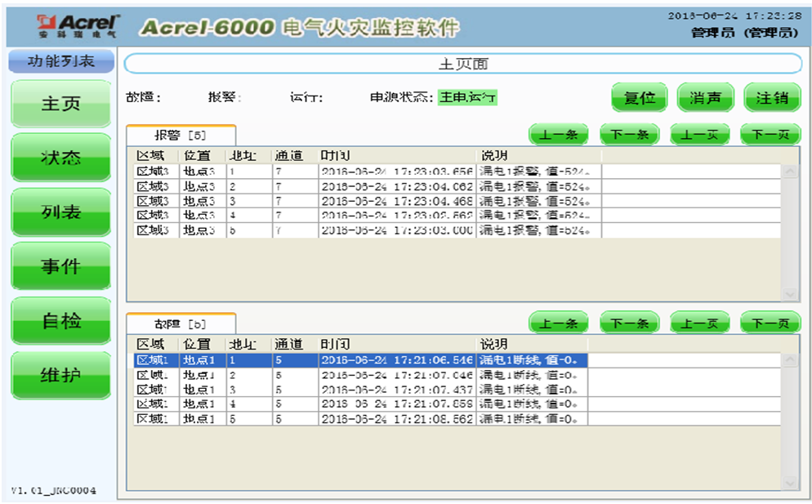The height and width of the screenshot is (504, 812).
Task: Click the 时间 column header in fault table
Action: coord(396,344)
